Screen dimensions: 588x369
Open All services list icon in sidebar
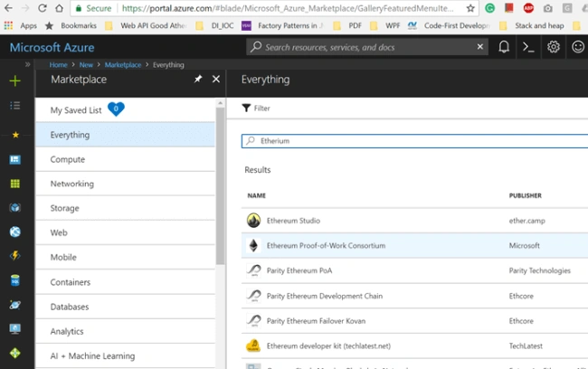click(15, 106)
